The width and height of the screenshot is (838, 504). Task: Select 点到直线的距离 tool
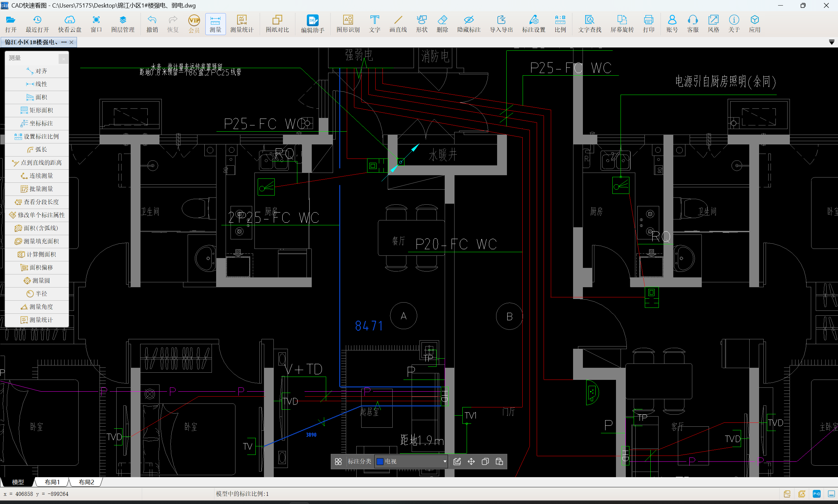pyautogui.click(x=37, y=163)
